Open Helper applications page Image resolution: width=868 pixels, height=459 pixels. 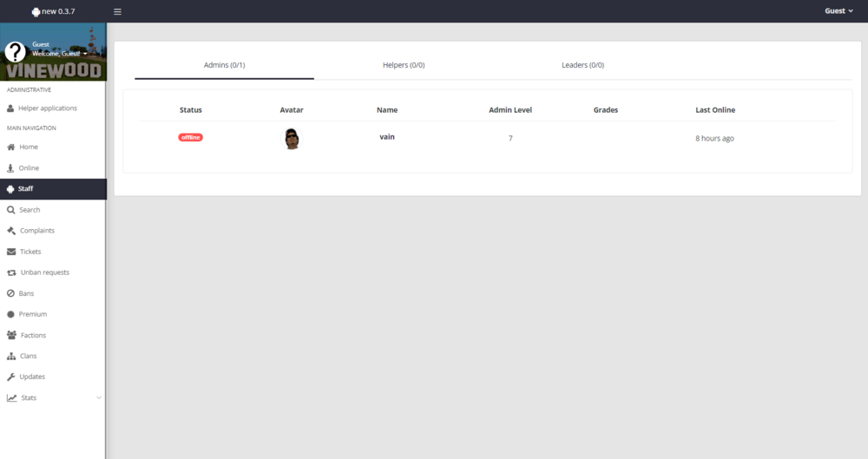(48, 108)
